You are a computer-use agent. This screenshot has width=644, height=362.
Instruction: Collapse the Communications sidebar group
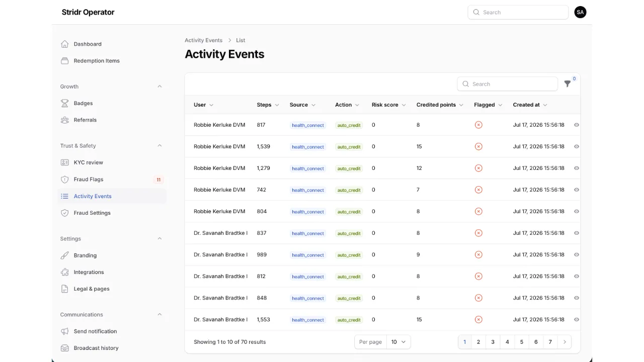pos(159,315)
